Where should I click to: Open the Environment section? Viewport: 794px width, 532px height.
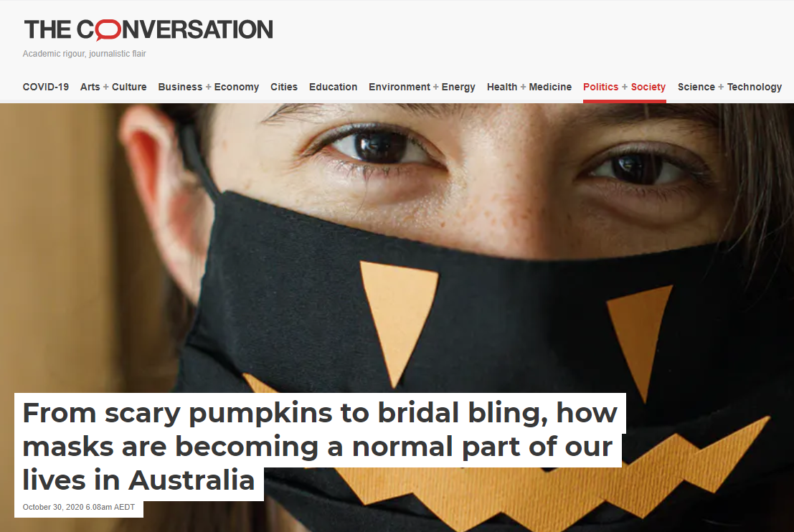point(400,87)
